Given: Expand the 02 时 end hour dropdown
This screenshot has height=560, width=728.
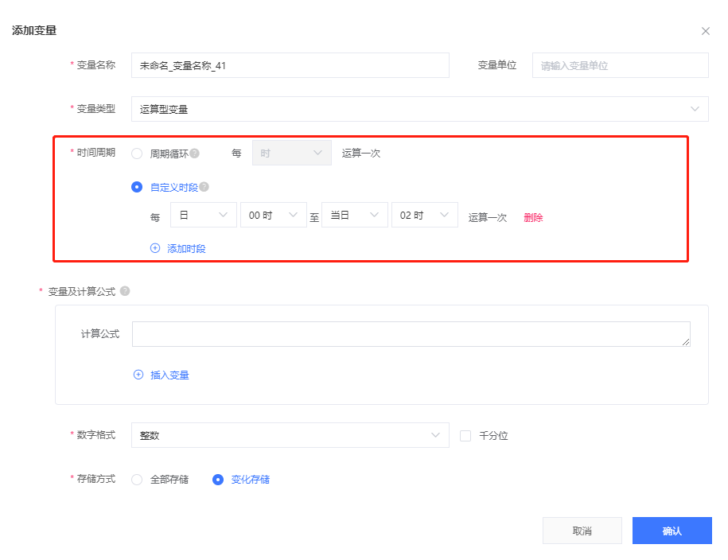Looking at the screenshot, I should pyautogui.click(x=424, y=216).
